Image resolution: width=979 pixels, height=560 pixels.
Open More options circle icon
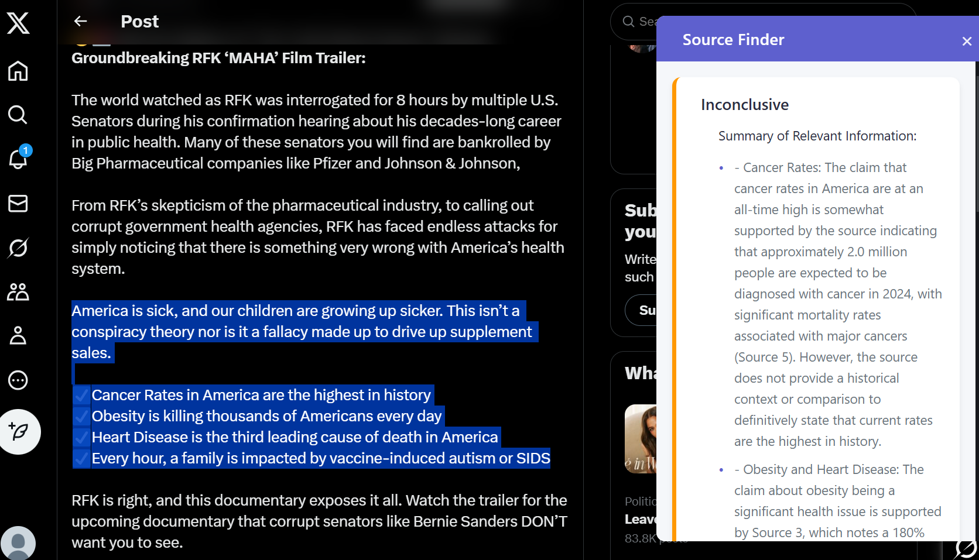point(18,380)
